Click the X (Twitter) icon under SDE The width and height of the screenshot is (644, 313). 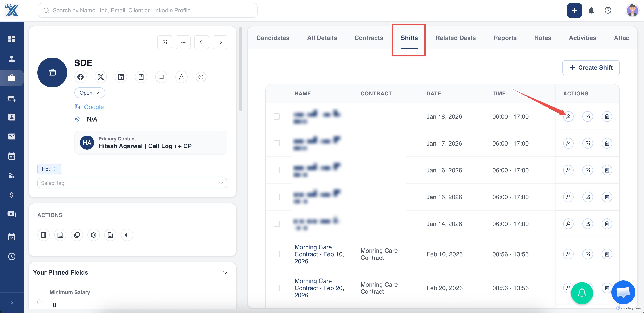point(100,77)
